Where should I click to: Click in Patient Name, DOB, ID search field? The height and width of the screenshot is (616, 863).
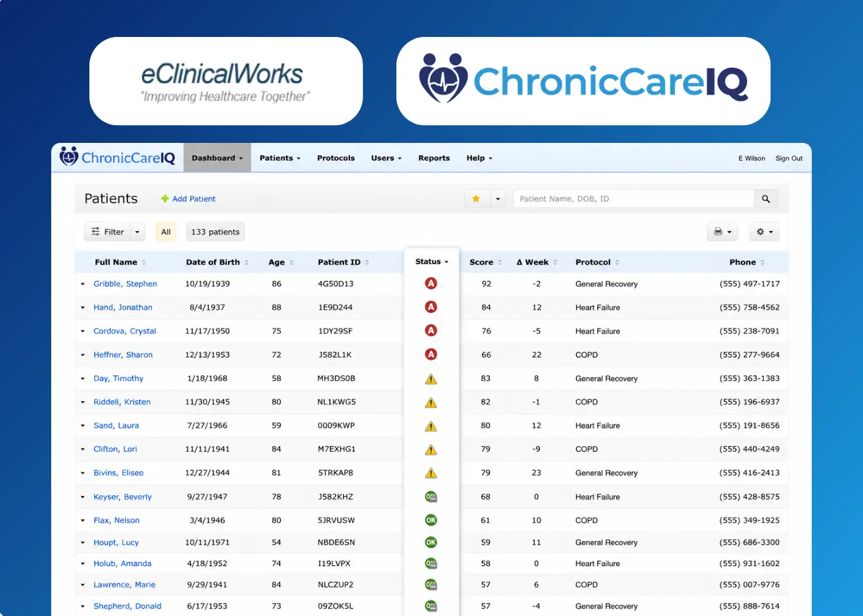click(x=634, y=198)
